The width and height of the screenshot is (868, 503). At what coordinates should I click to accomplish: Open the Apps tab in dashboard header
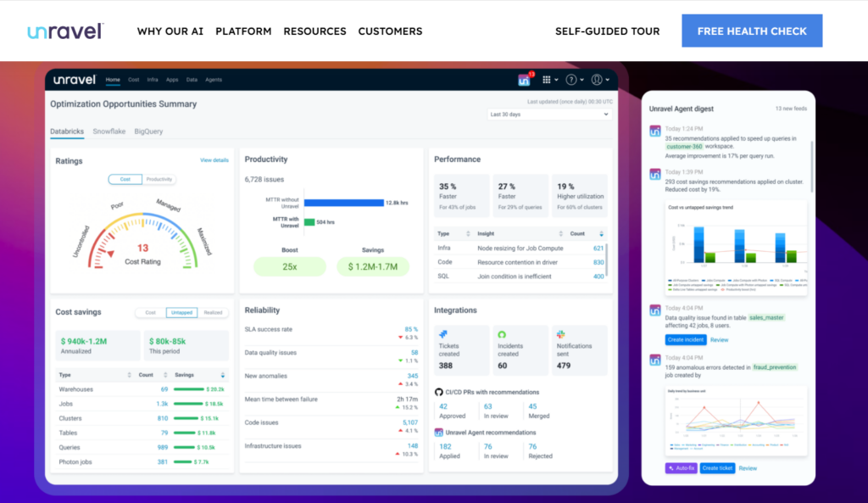click(x=172, y=80)
